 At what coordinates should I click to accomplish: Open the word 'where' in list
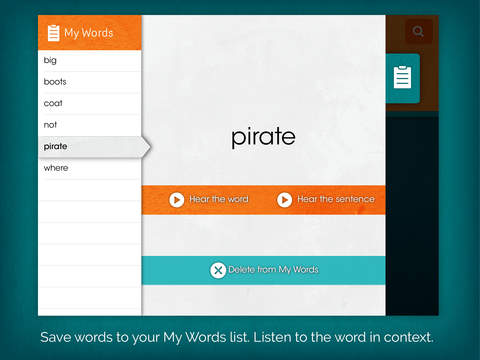90,168
